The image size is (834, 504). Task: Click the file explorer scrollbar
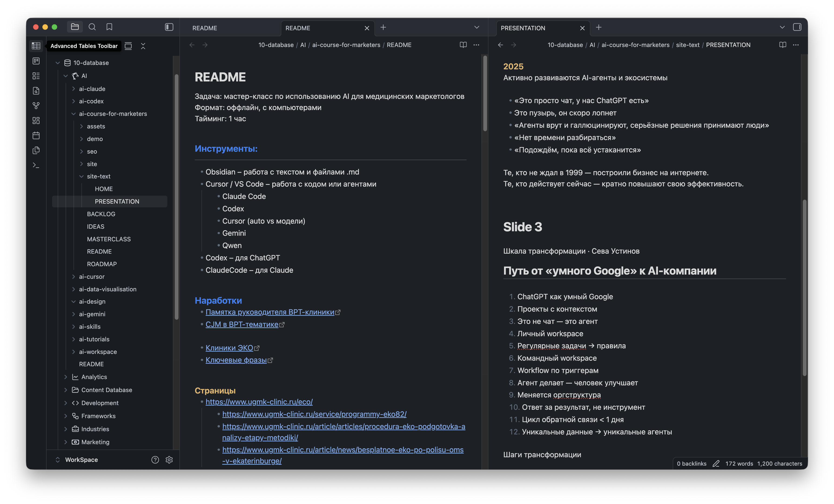point(176,197)
